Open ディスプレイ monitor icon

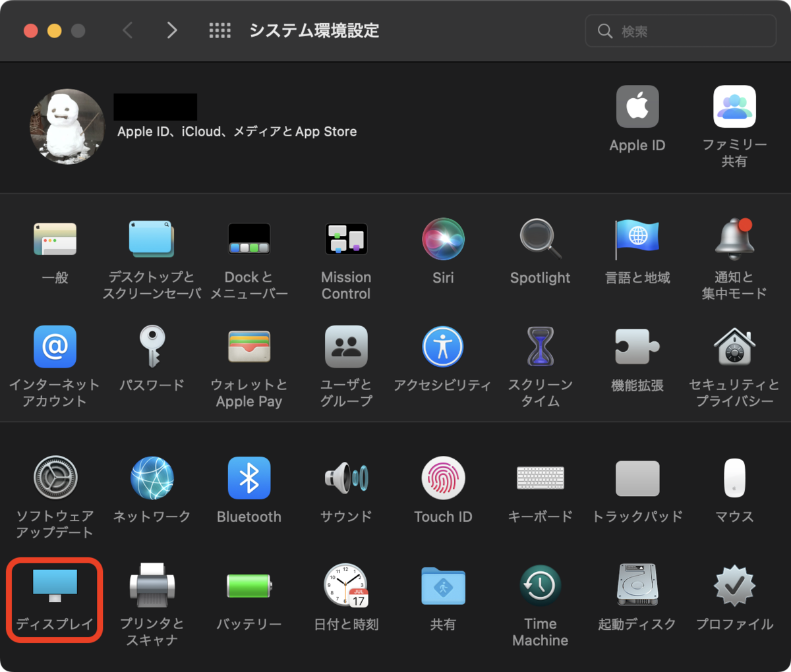55,586
